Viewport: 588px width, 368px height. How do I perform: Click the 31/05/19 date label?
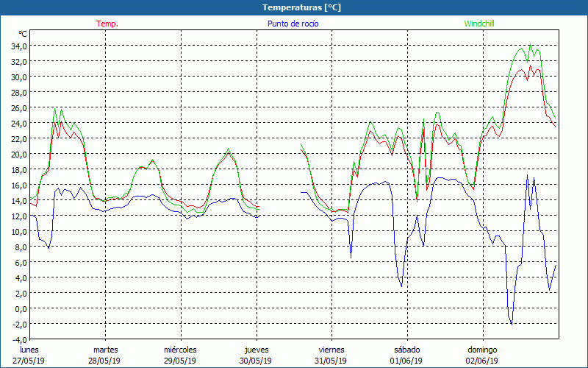pyautogui.click(x=330, y=361)
